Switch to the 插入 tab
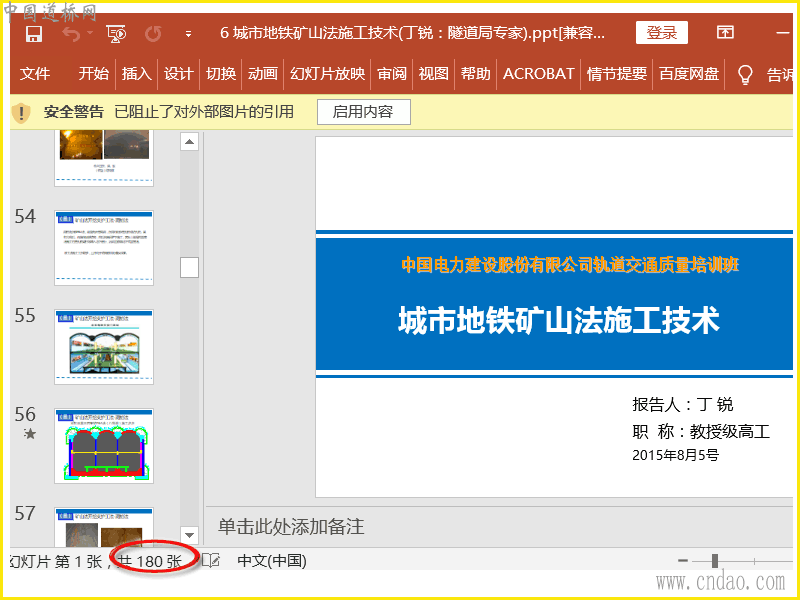 click(x=136, y=74)
